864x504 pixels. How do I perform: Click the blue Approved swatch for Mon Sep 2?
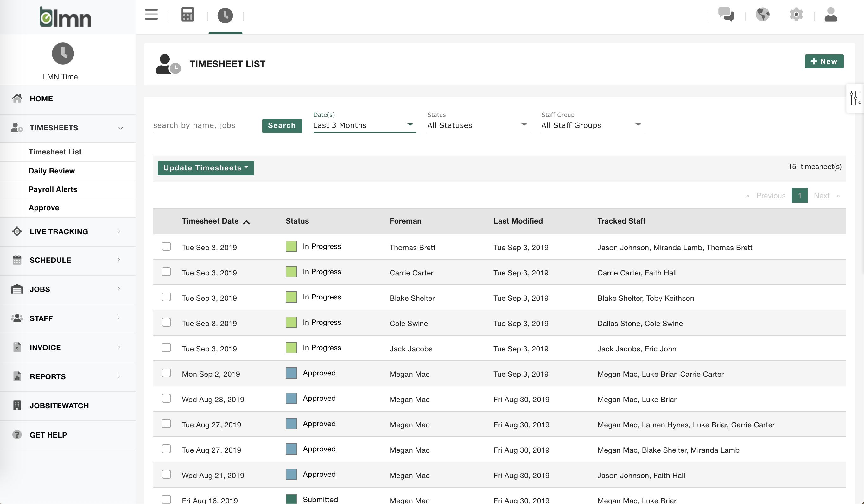click(291, 373)
